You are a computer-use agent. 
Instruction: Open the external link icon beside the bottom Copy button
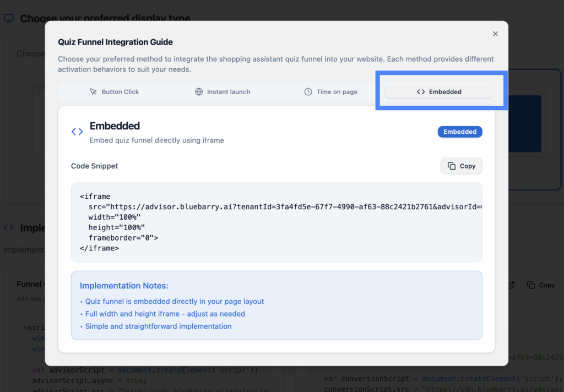click(511, 285)
